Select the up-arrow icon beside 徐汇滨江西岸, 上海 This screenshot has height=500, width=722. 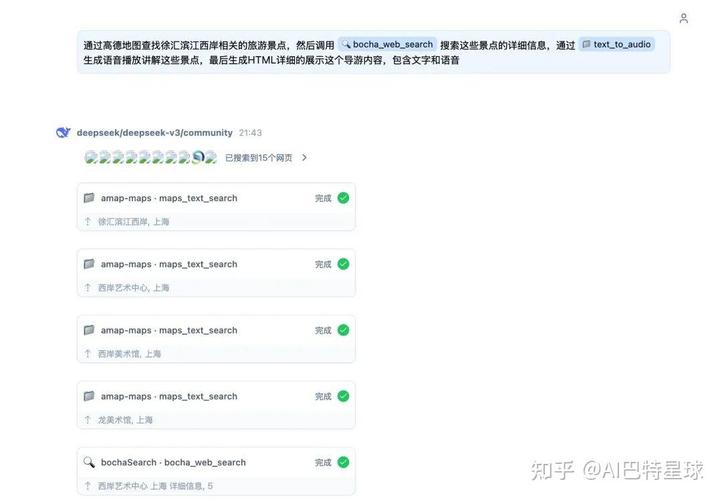87,221
